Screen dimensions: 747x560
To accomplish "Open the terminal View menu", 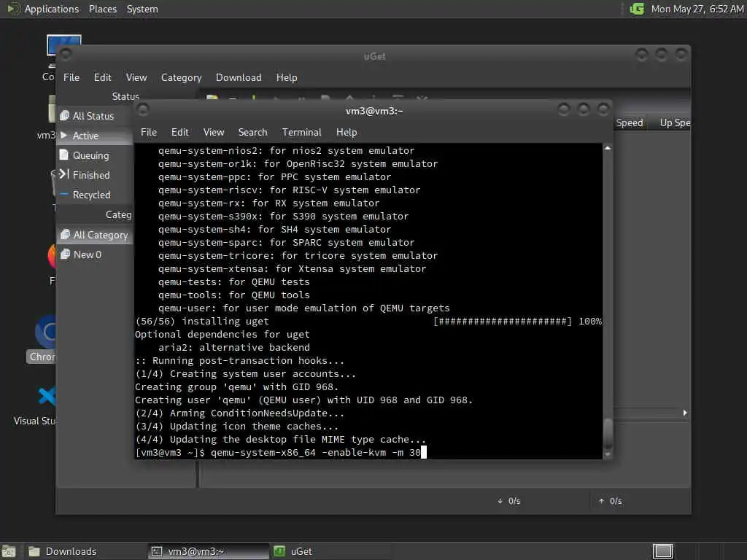I will click(x=214, y=133).
